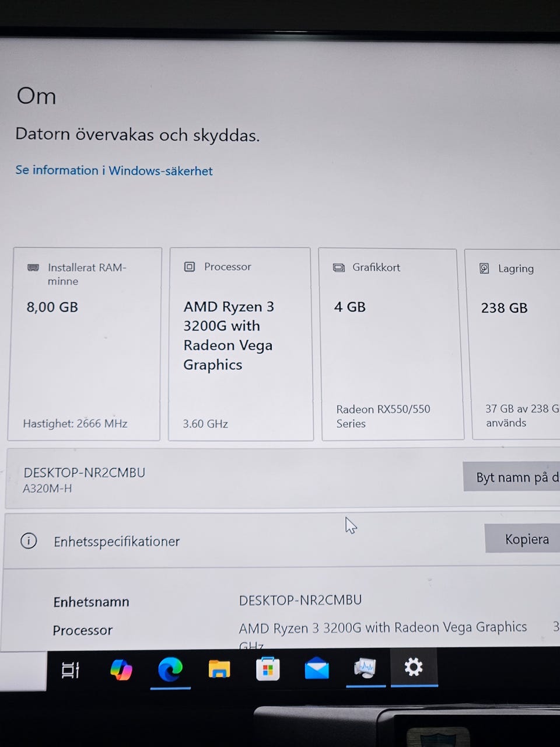Open link Se information i Windows-säkerhet
This screenshot has height=747, width=560.
[114, 170]
